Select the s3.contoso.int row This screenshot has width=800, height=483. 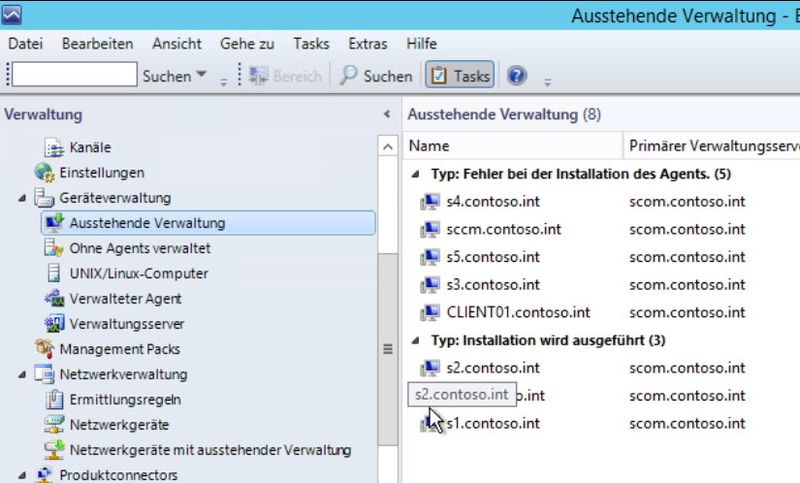(602, 285)
